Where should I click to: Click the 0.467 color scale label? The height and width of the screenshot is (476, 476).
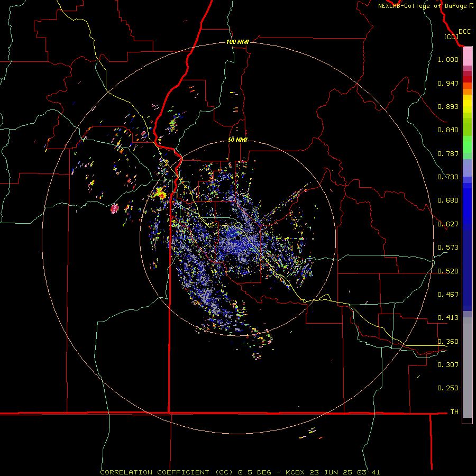448,295
